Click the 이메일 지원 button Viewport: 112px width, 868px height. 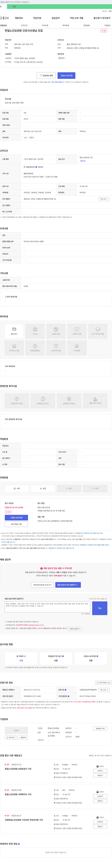(16, 524)
